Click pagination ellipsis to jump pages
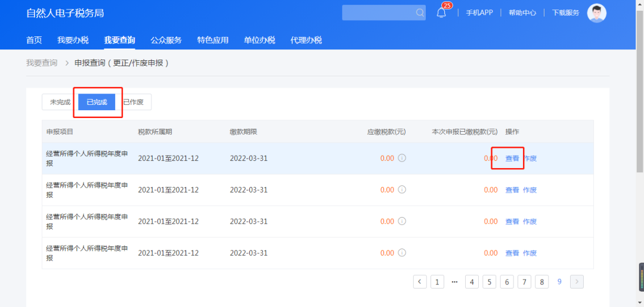This screenshot has height=307, width=644. tap(454, 281)
